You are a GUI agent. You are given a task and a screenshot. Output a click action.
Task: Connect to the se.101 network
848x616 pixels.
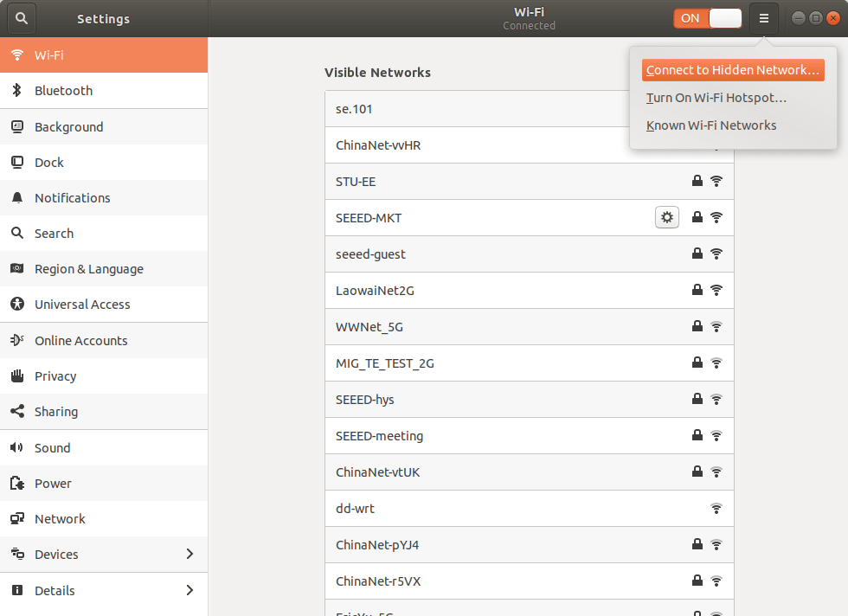coord(477,109)
